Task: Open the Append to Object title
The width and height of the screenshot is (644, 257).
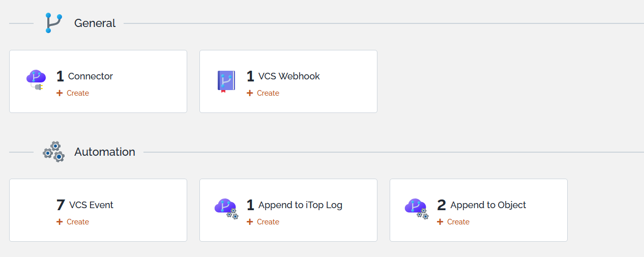Action: point(488,205)
